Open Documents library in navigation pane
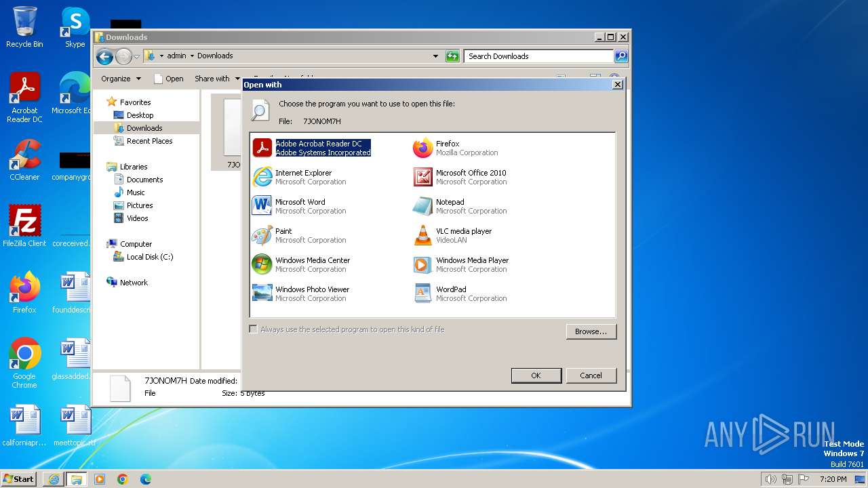The height and width of the screenshot is (488, 868). pos(144,180)
